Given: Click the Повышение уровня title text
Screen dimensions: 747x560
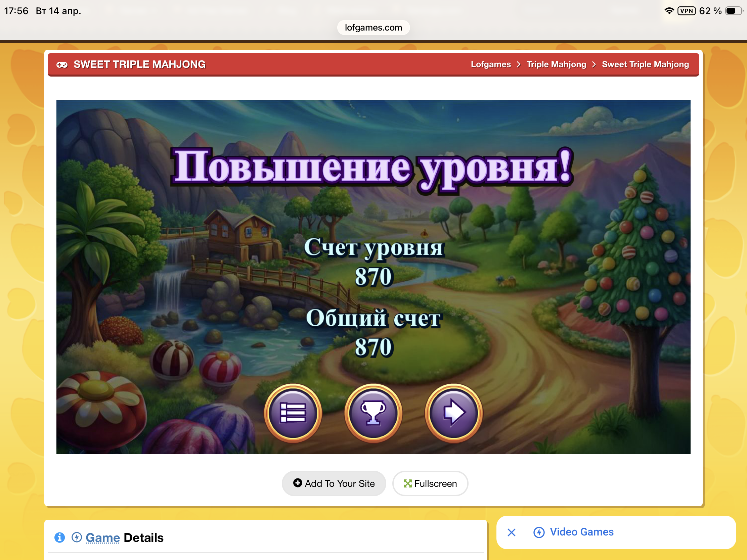Looking at the screenshot, I should pos(372,168).
